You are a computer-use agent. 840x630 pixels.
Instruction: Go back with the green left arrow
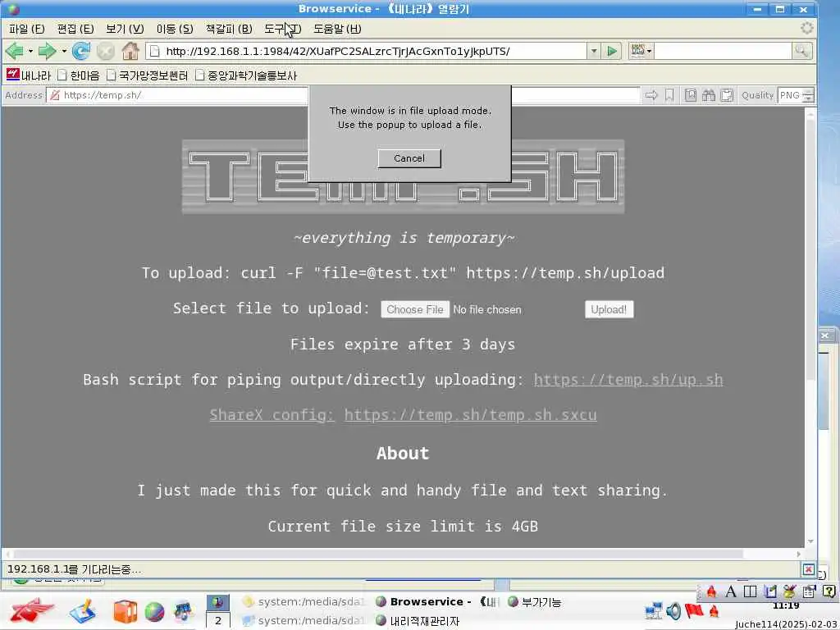click(x=15, y=51)
